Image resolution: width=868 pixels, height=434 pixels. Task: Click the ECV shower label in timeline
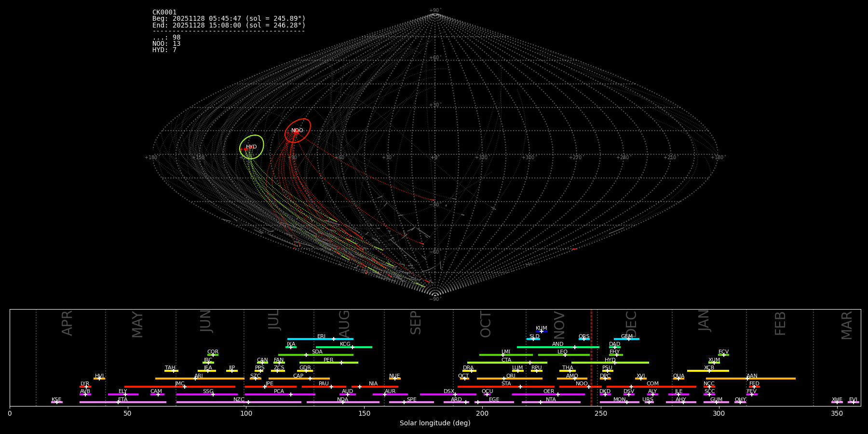724,352
